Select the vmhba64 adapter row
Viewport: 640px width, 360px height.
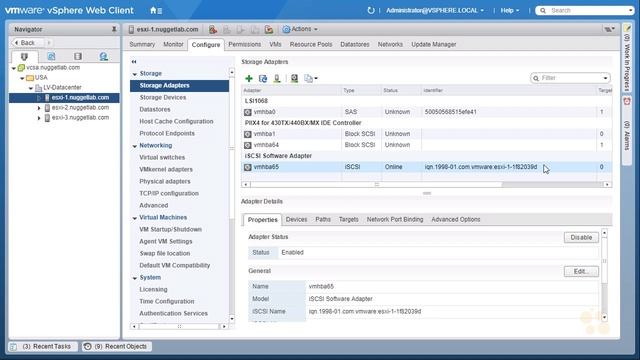coord(426,145)
